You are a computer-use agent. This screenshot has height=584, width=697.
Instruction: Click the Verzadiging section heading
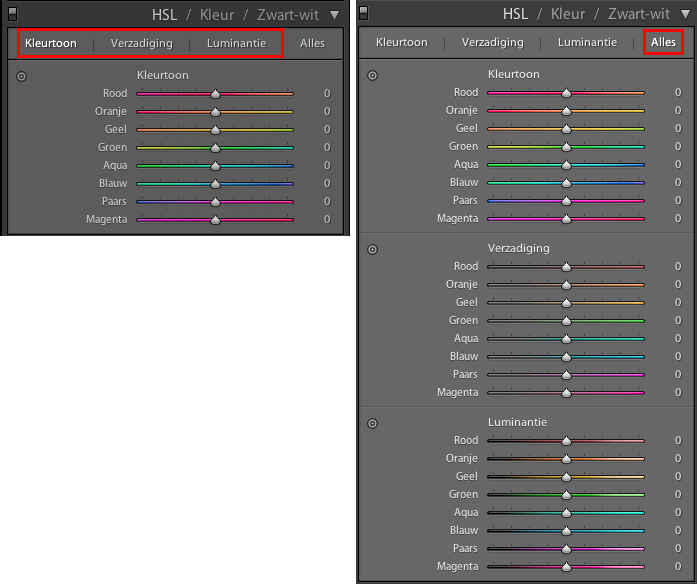519,248
